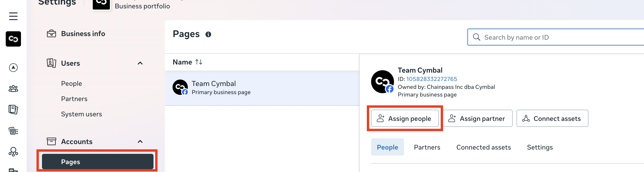Open the Connected assets tab
This screenshot has height=172, width=644.
point(483,147)
